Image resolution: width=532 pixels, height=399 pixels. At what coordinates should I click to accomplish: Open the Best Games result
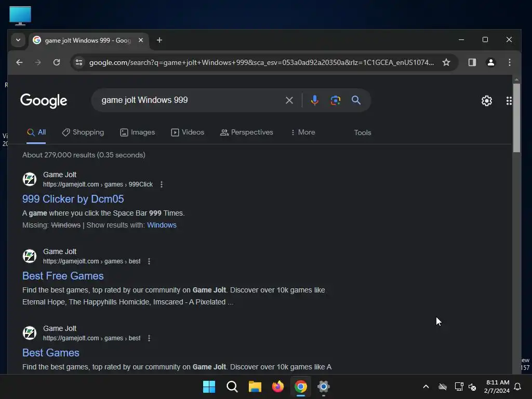click(50, 353)
